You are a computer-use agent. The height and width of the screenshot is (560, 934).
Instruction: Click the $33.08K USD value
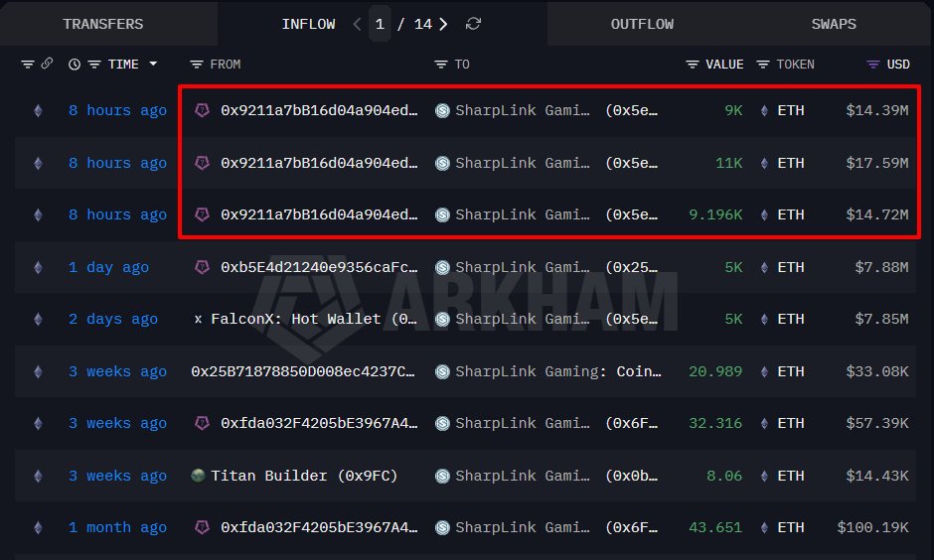(x=876, y=371)
